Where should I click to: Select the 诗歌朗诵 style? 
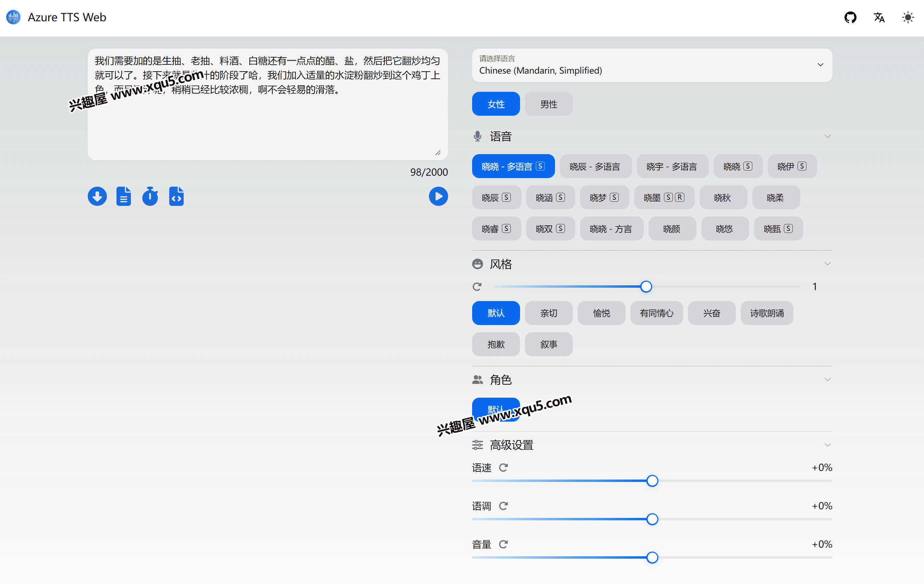pyautogui.click(x=767, y=313)
